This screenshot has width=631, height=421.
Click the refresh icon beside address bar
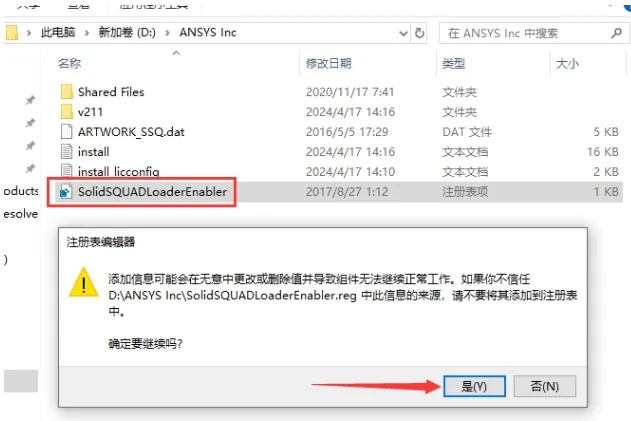[x=419, y=33]
